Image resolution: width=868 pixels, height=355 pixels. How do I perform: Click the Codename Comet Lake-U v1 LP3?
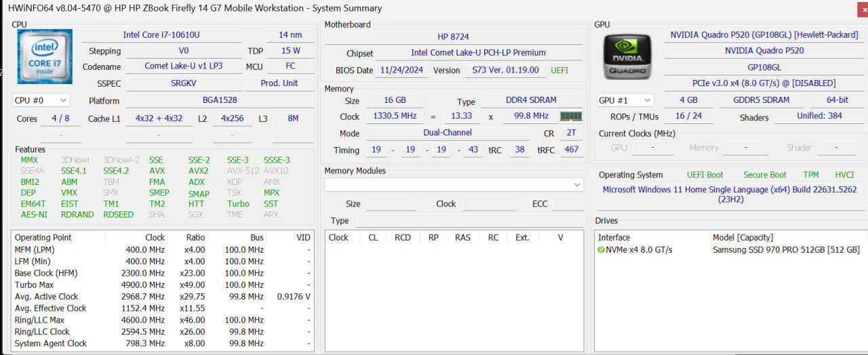pyautogui.click(x=184, y=66)
